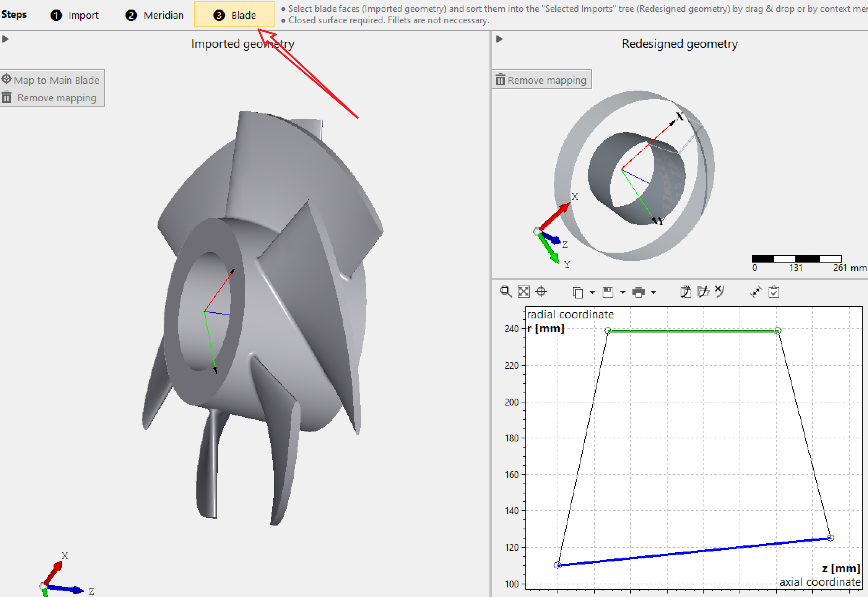Click the crosshair coordinates icon
This screenshot has width=868, height=597.
[x=541, y=292]
